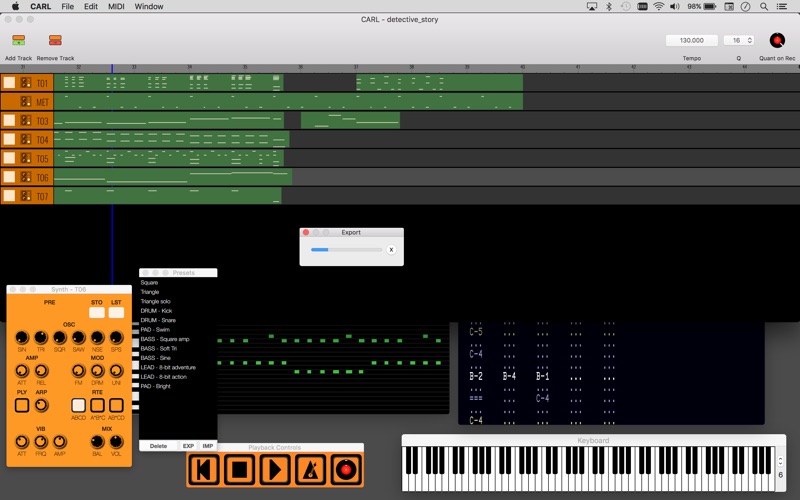Select the AB*CD routing option

(116, 406)
